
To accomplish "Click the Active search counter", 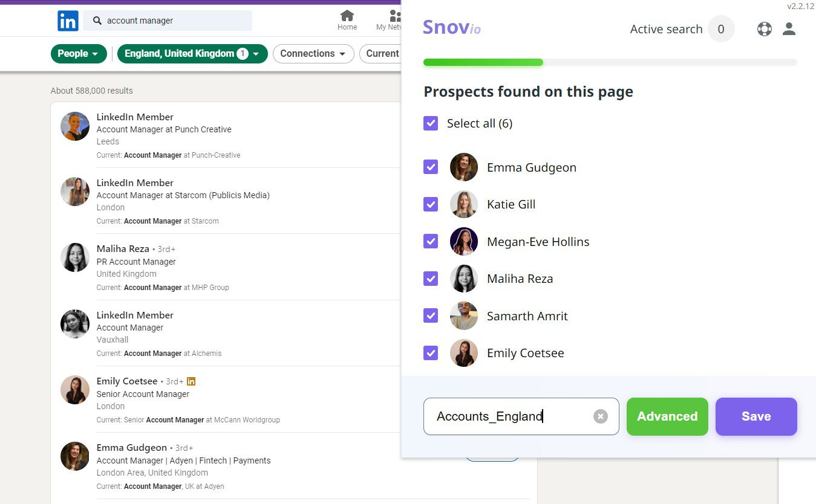I will (x=720, y=29).
